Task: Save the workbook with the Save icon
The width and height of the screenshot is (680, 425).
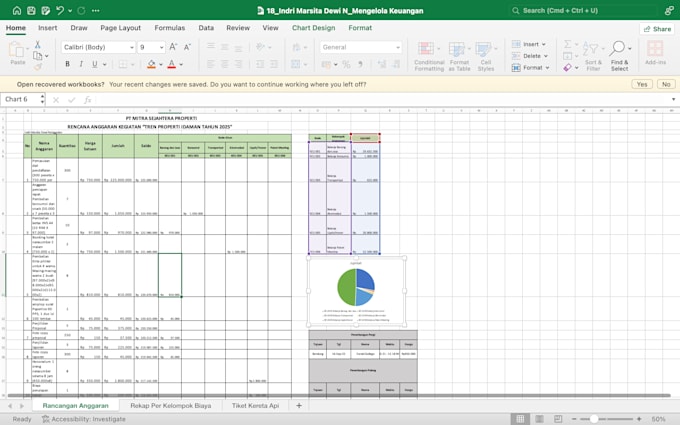Action: pyautogui.click(x=31, y=10)
